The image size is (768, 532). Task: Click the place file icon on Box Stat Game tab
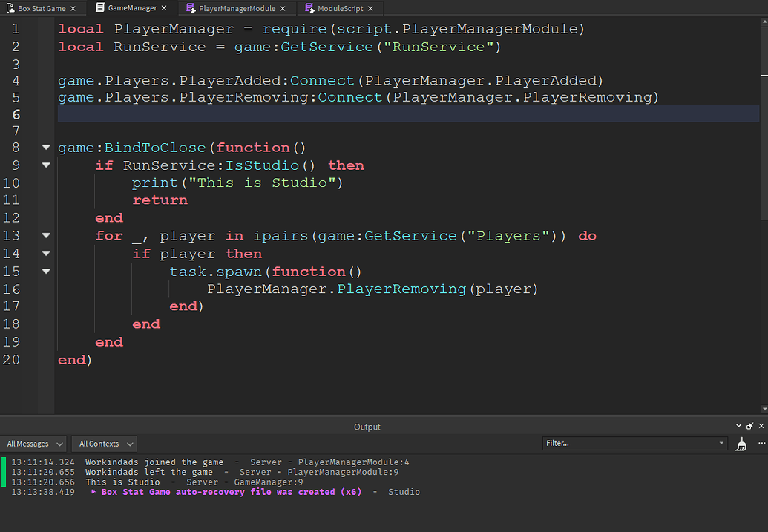(10, 8)
